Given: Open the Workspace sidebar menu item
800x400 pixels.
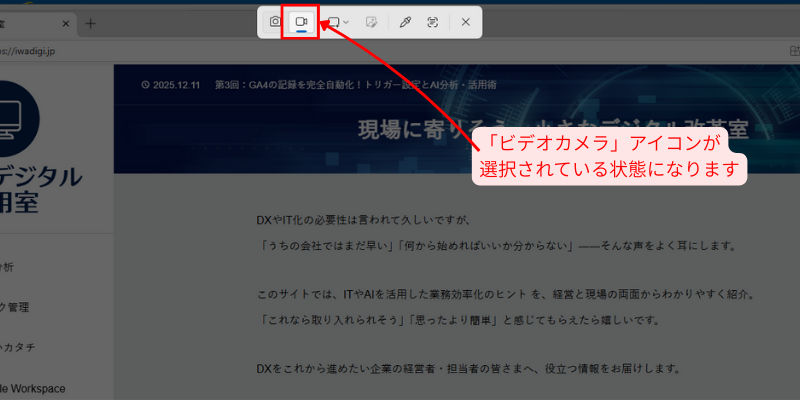Looking at the screenshot, I should tap(33, 389).
